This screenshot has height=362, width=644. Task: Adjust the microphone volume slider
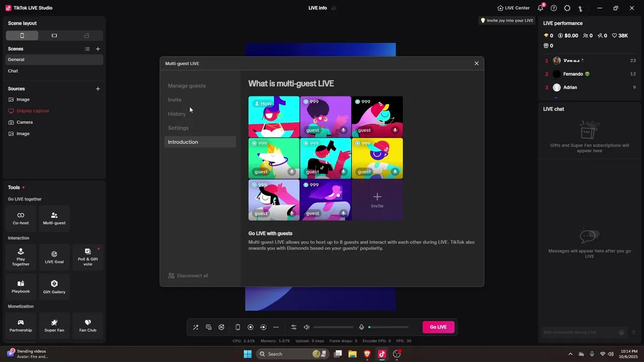(388, 327)
